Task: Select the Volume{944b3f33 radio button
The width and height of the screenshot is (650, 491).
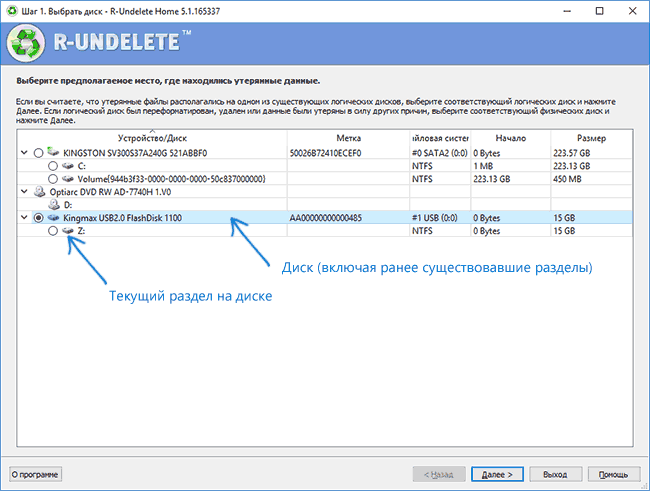Action: point(53,179)
